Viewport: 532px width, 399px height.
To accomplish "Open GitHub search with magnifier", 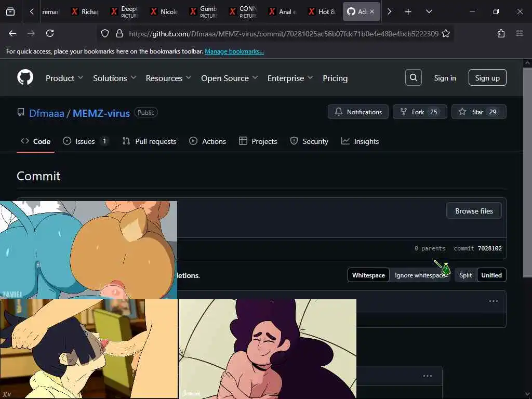I will pos(413,77).
